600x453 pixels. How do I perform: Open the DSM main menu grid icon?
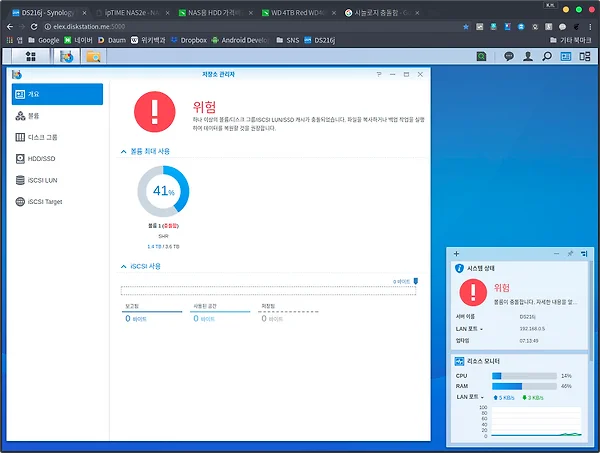(31, 57)
